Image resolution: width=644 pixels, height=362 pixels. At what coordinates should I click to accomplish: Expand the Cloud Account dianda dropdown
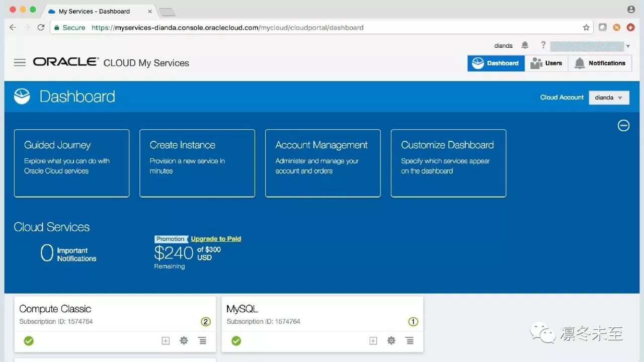pyautogui.click(x=609, y=98)
